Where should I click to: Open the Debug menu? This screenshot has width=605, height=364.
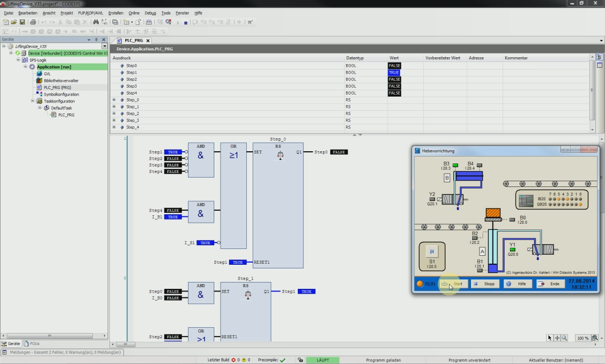point(150,13)
